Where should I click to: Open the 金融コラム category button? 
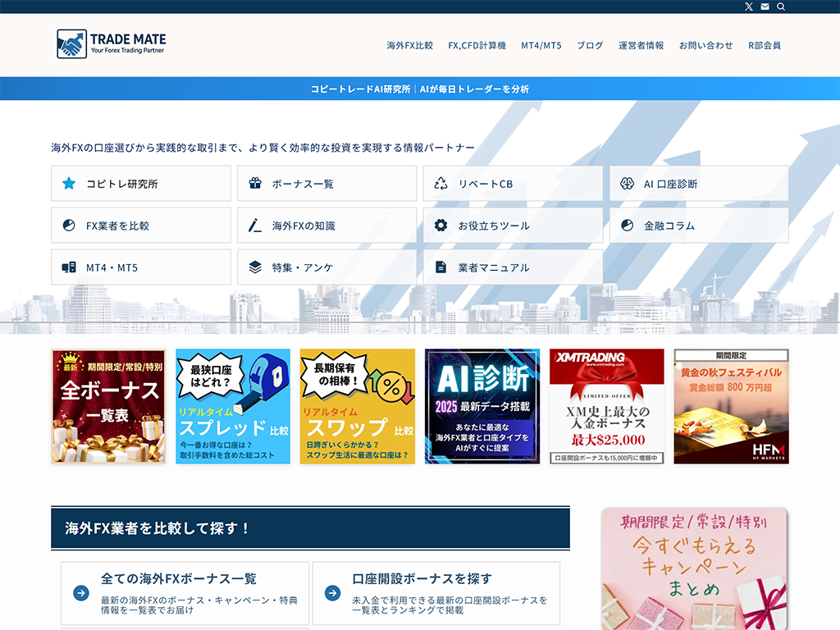click(x=699, y=226)
